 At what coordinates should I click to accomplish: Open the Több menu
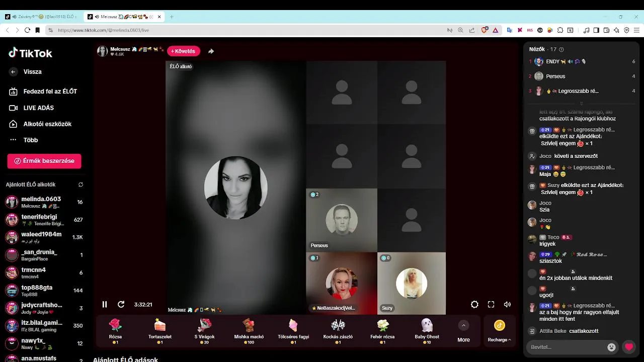click(24, 140)
